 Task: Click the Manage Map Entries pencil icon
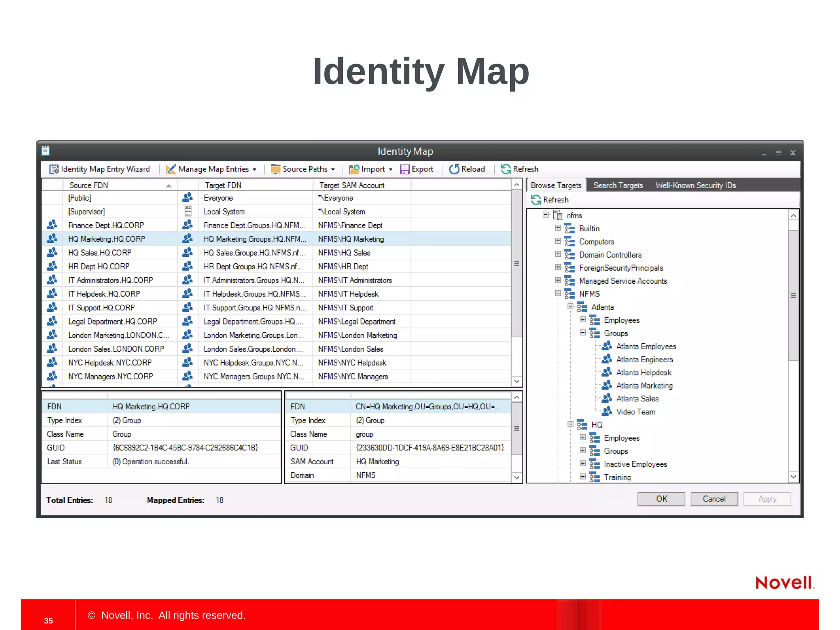171,169
